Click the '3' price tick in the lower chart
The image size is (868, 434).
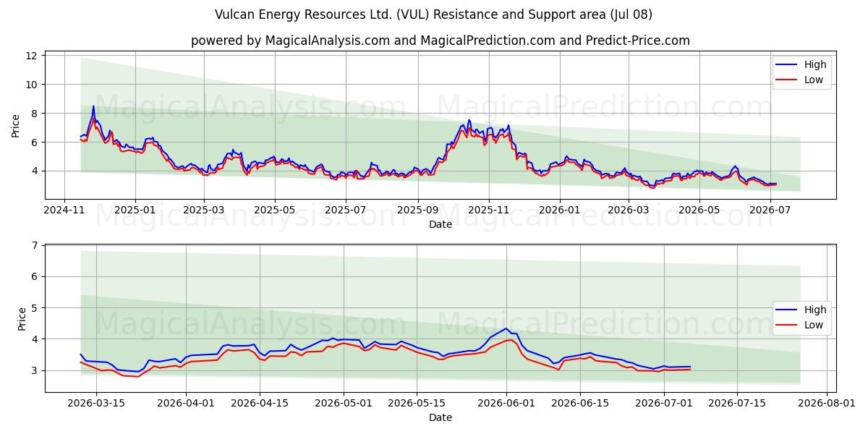click(35, 370)
